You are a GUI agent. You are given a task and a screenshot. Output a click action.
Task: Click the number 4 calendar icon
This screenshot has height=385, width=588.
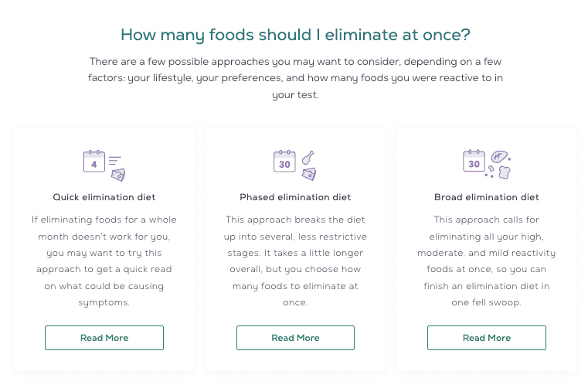pos(93,161)
